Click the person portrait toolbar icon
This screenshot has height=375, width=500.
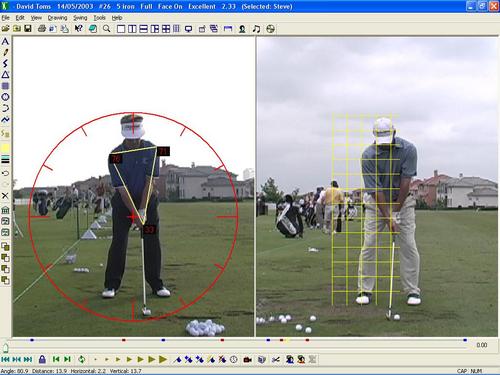[242, 29]
